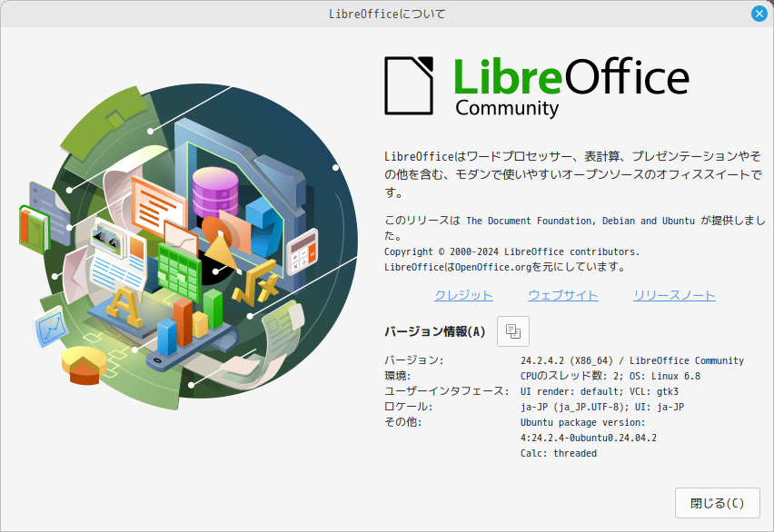
Task: Click the LibreOffice document logo icon
Action: [x=409, y=86]
